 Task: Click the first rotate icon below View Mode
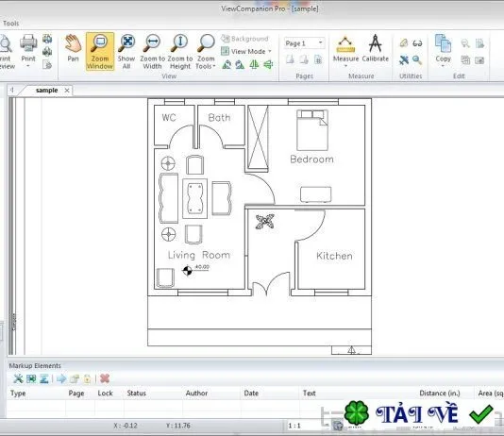[227, 64]
